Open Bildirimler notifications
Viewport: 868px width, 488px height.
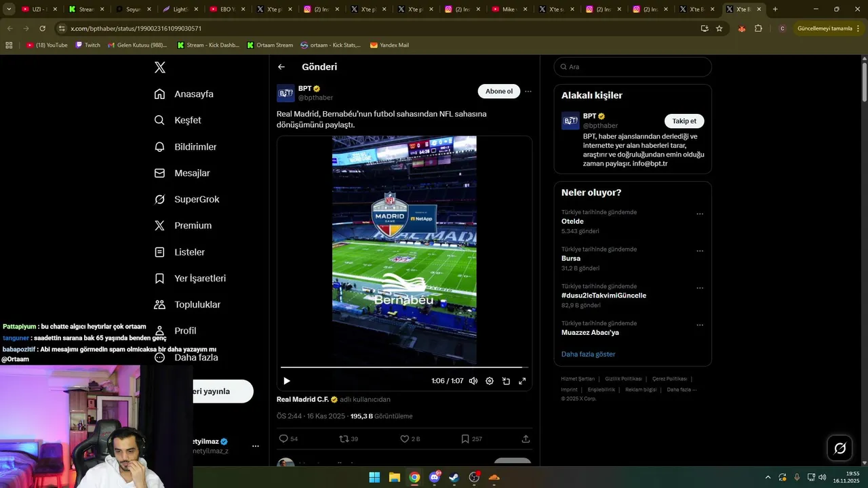click(185, 146)
